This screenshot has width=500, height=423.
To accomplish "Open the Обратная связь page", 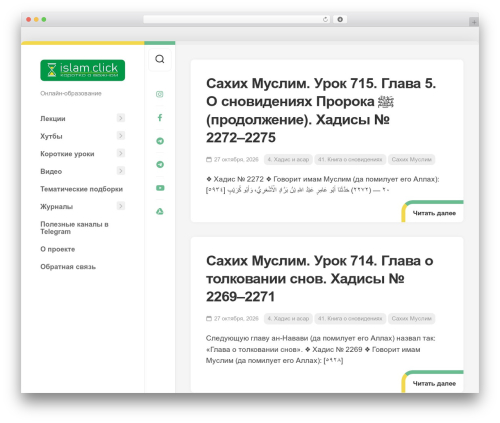I will (68, 267).
